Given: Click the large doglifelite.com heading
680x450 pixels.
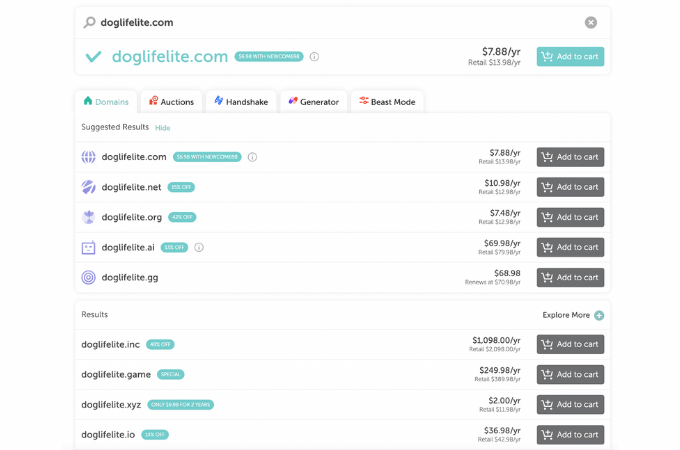Looking at the screenshot, I should point(170,56).
